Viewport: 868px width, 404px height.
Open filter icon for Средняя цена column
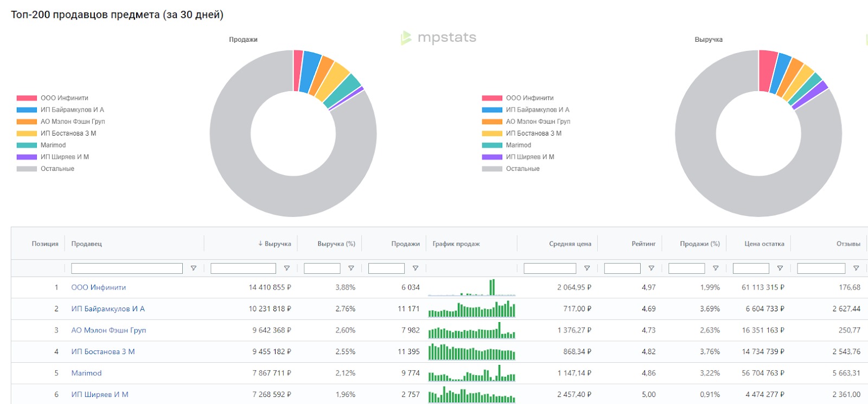point(586,268)
